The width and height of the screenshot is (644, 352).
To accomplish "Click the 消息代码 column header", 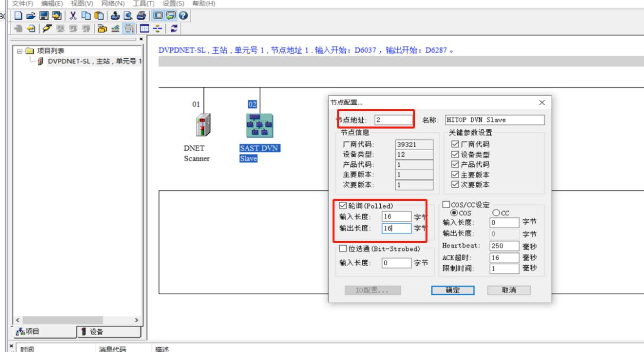I will [x=112, y=349].
